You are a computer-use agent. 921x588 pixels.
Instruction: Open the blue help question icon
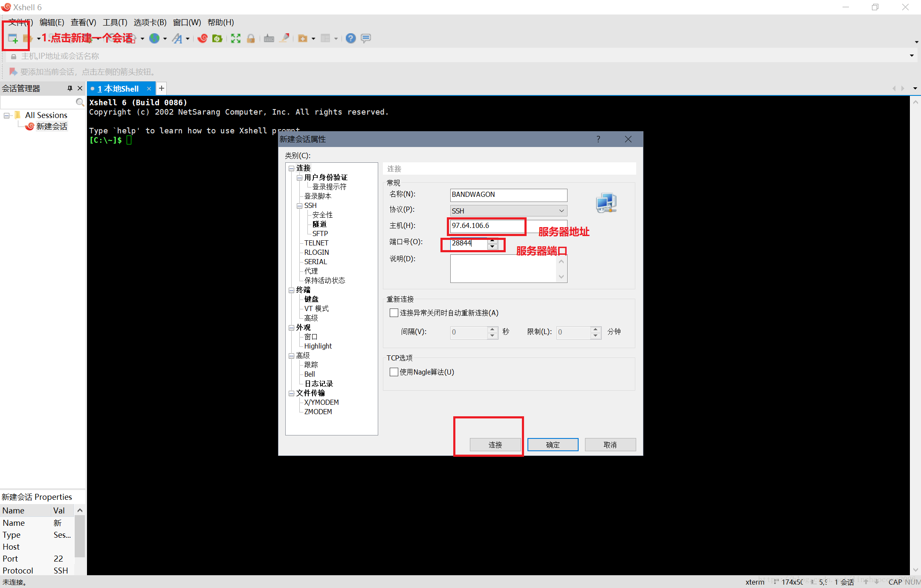pos(350,38)
